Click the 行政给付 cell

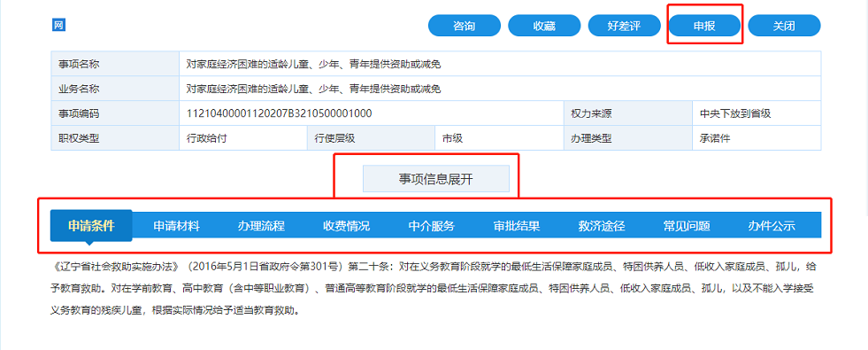pos(243,138)
